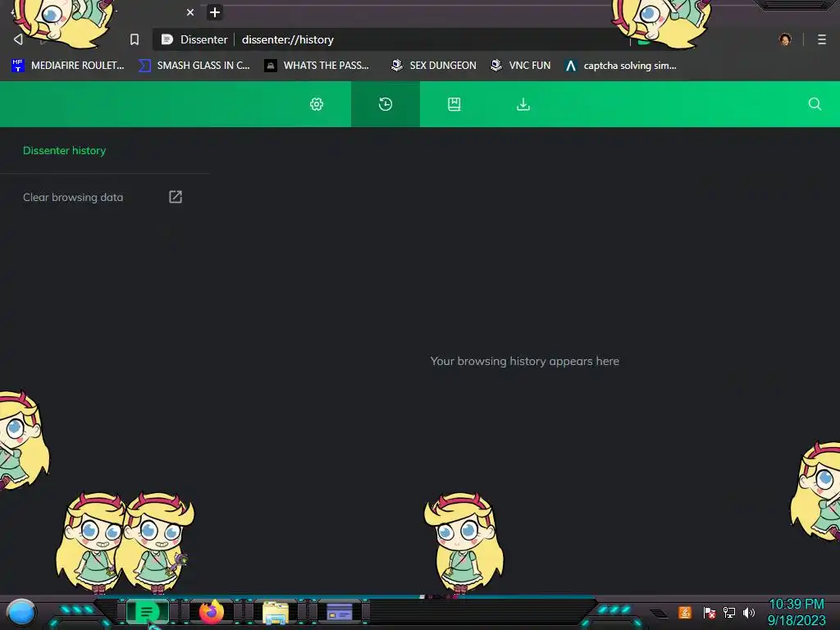Open the Windows Start orb

[21, 612]
